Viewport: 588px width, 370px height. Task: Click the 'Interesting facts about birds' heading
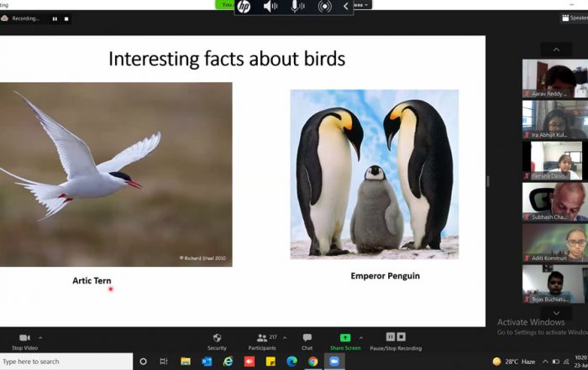point(227,59)
